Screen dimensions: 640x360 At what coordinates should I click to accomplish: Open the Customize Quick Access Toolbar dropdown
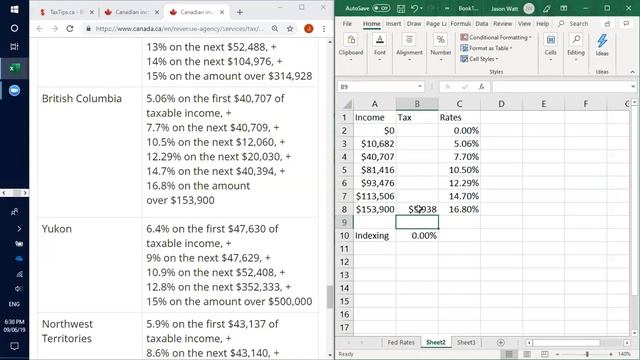(x=447, y=8)
